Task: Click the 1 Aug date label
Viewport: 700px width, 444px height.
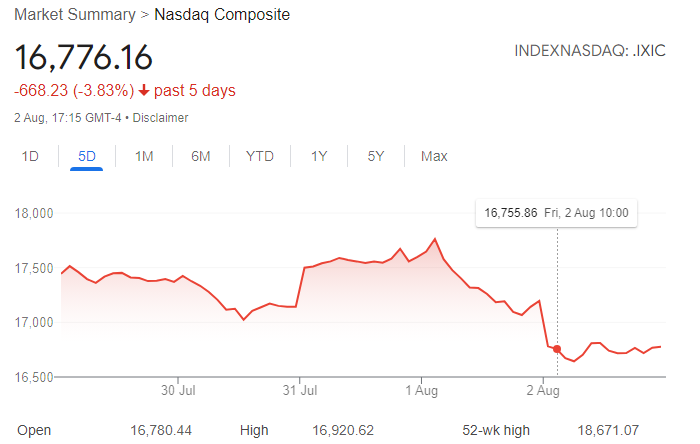Action: click(420, 390)
